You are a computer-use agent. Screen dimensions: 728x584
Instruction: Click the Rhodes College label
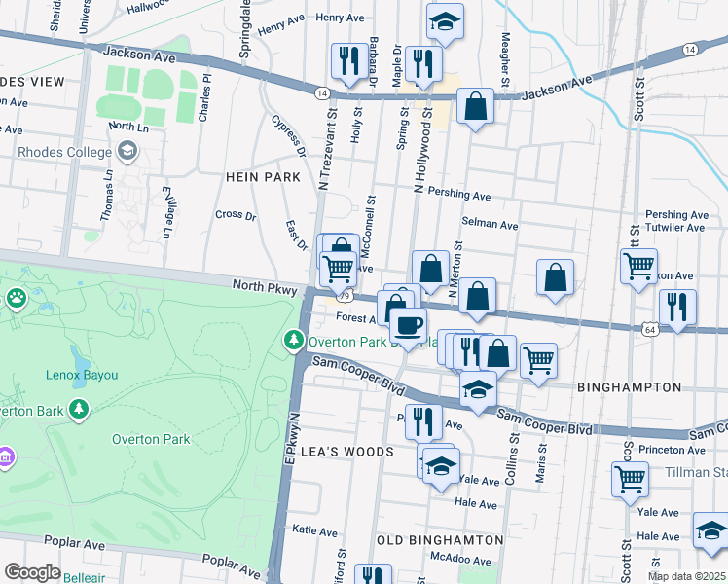pos(64,152)
